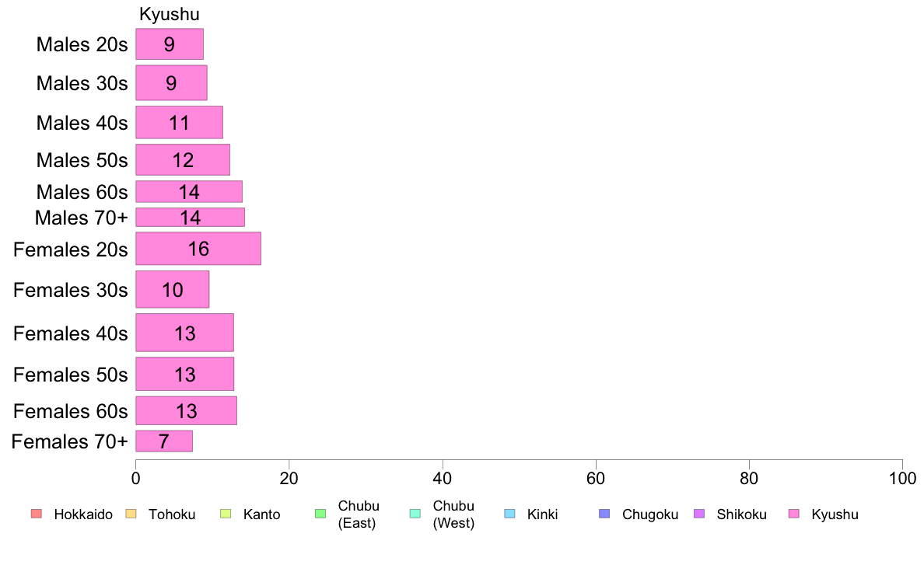Click the 100 axis tick label

[x=902, y=478]
